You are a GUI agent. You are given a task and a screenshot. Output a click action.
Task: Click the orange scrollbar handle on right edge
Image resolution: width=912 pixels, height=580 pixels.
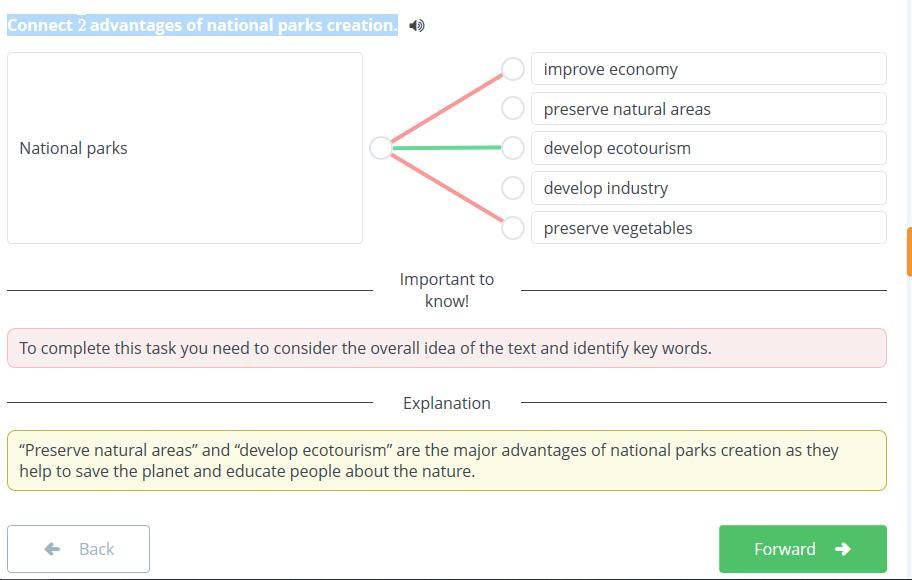(x=909, y=251)
